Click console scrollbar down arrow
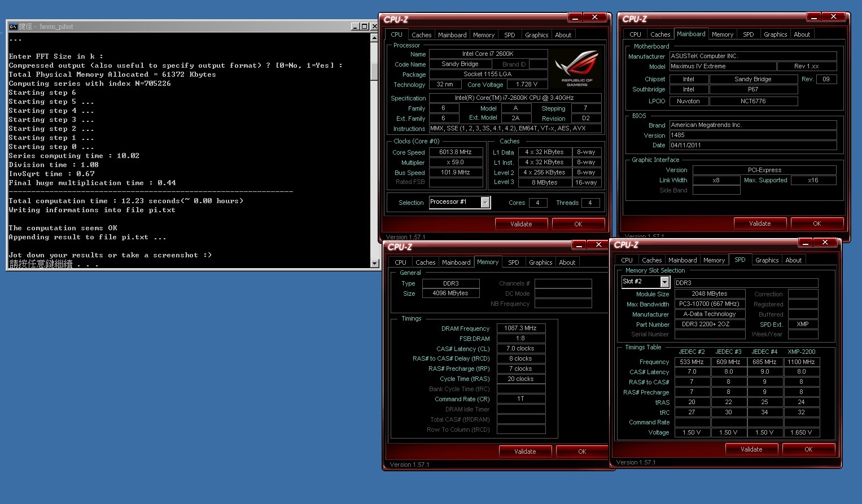The height and width of the screenshot is (504, 862). click(374, 263)
